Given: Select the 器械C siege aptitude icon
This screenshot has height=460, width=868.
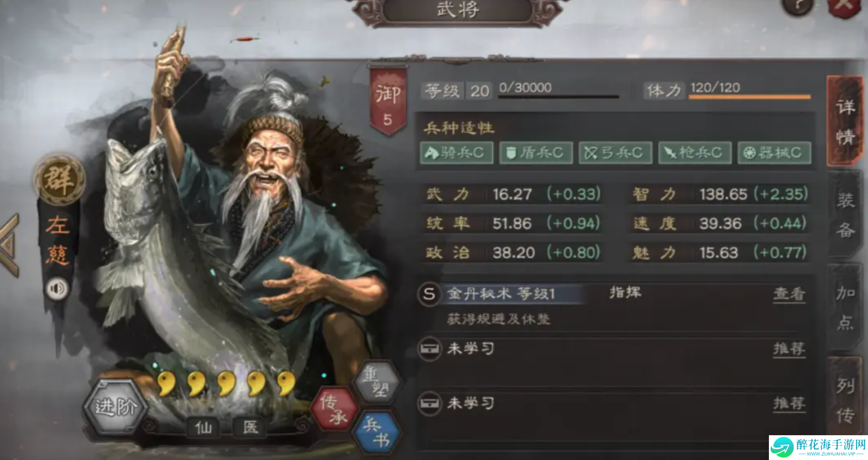Looking at the screenshot, I should [774, 153].
